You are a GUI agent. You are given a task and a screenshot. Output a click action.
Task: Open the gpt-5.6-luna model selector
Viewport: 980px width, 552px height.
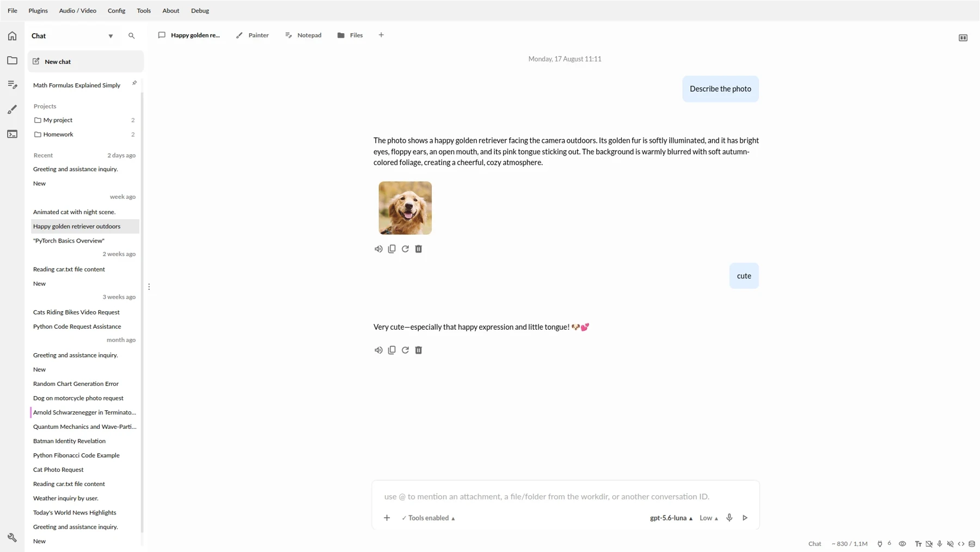click(x=671, y=518)
